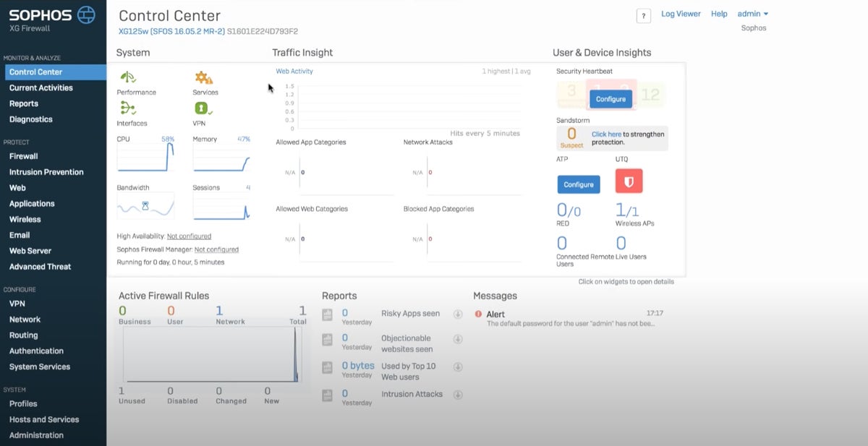Click Sophos Firewall Manager Not configured link
Image resolution: width=868 pixels, height=446 pixels.
coord(216,249)
